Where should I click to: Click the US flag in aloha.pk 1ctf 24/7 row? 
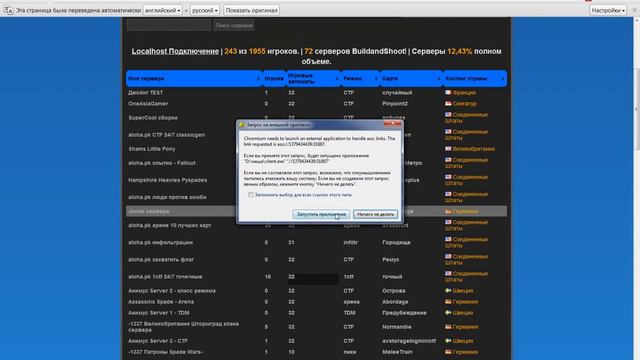pos(448,274)
